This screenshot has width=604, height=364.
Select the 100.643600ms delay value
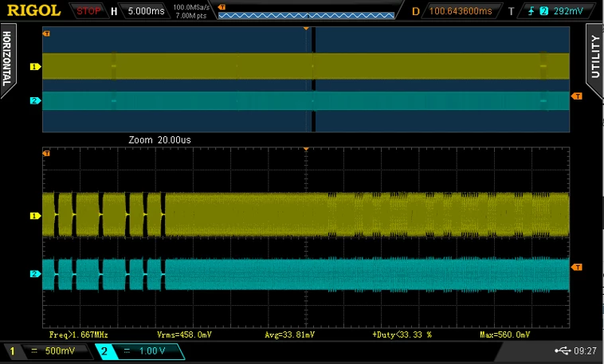point(461,11)
